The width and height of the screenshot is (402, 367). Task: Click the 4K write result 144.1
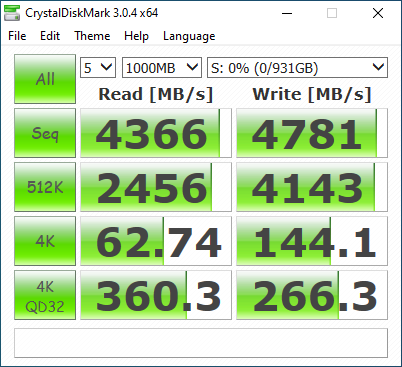click(x=312, y=241)
